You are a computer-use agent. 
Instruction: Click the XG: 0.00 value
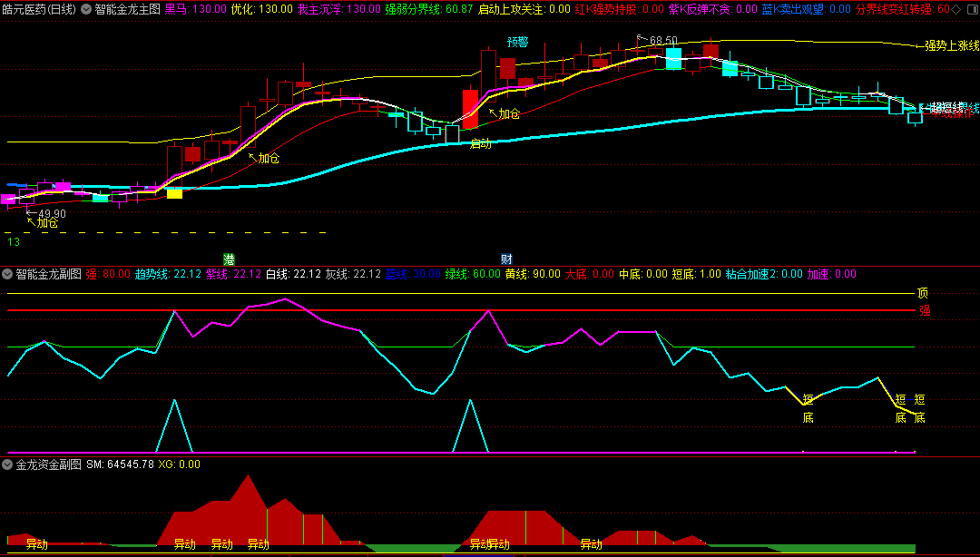(x=179, y=464)
